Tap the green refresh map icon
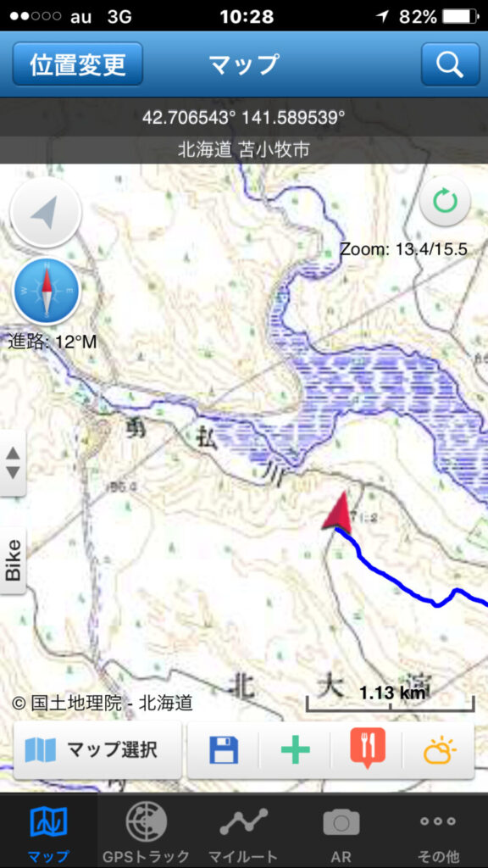 coord(445,201)
